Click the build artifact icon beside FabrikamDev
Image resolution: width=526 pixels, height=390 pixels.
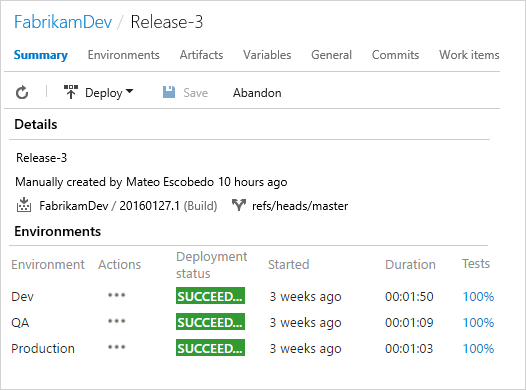[24, 205]
